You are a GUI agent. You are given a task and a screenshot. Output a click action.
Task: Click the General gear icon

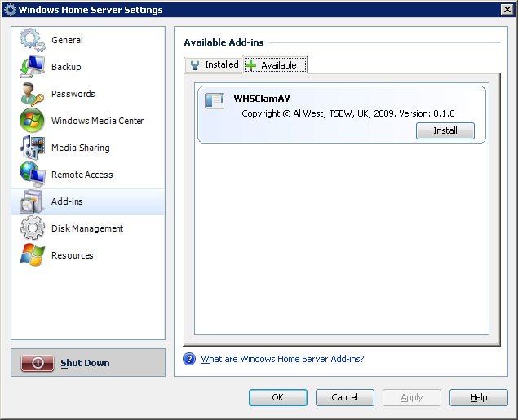tap(32, 40)
